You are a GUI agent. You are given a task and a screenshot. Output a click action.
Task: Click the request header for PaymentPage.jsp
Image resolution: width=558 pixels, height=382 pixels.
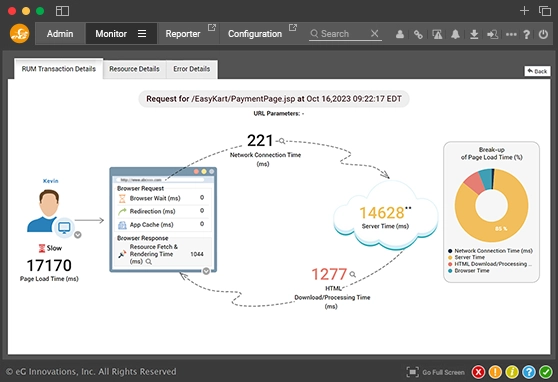(x=274, y=99)
